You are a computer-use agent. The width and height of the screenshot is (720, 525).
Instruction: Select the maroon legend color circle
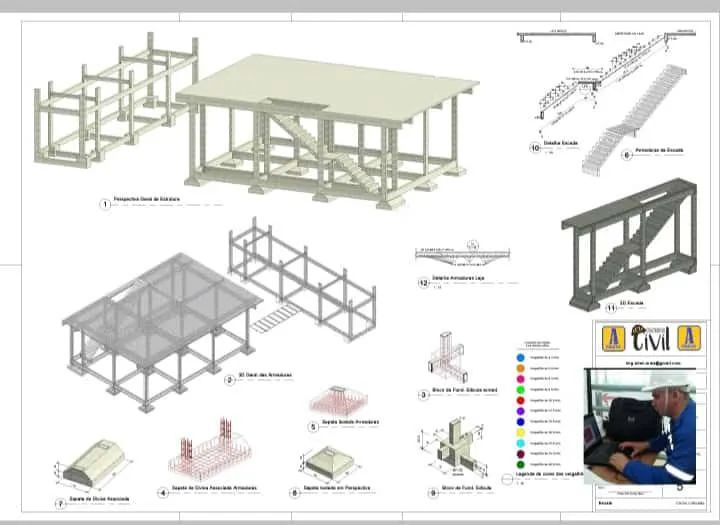(520, 454)
